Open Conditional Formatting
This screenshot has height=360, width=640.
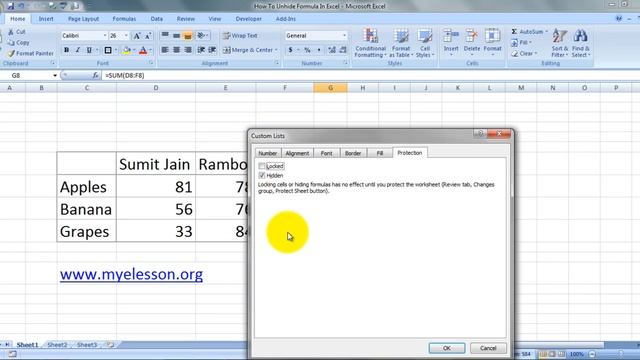[x=370, y=43]
